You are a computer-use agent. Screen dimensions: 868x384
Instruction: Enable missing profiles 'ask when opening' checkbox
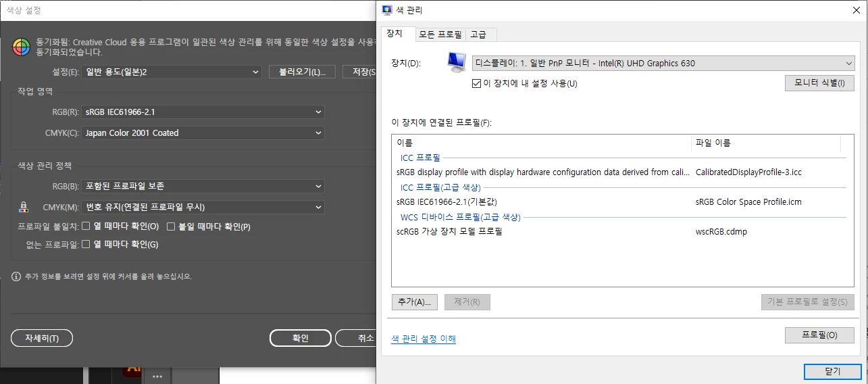[x=86, y=244]
